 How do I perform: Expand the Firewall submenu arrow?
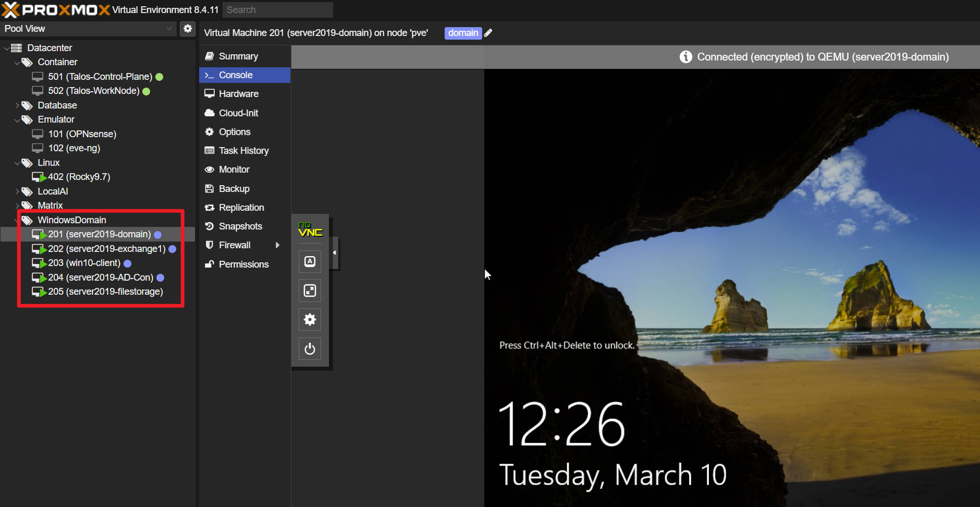[x=277, y=245]
